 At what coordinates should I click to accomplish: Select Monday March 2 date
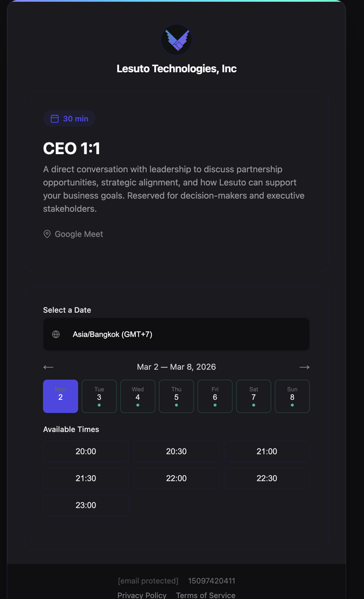click(x=61, y=396)
